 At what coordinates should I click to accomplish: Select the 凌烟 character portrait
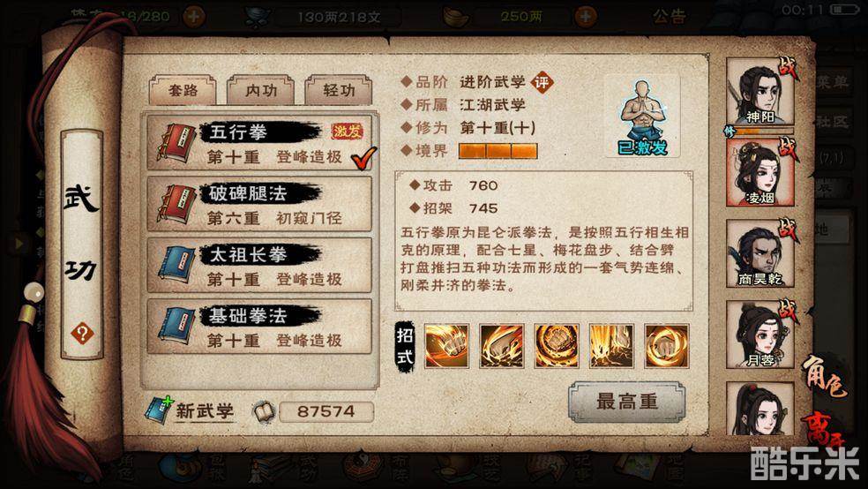click(x=759, y=172)
